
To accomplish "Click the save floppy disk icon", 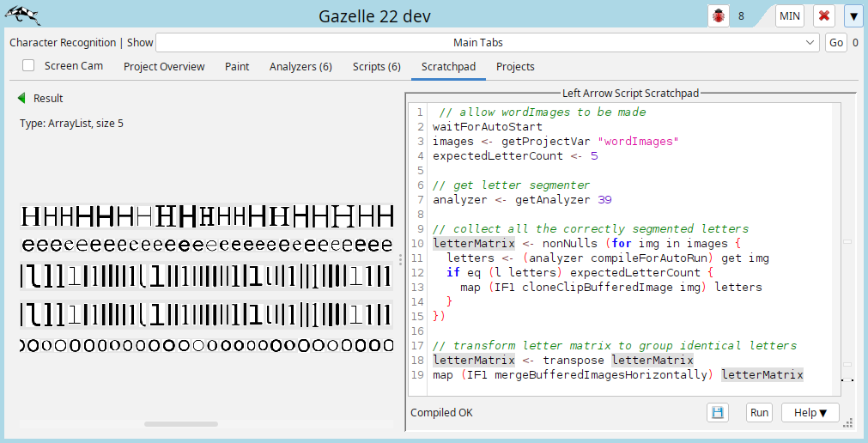I will (717, 412).
